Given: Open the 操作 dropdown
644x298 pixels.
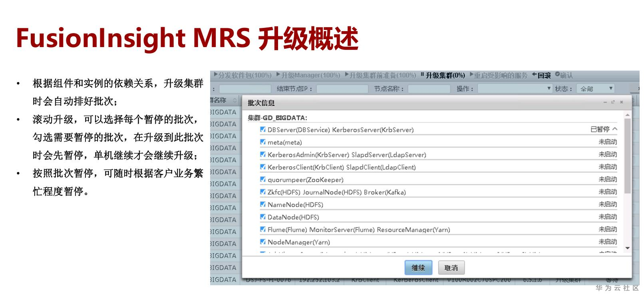Looking at the screenshot, I should coord(515,89).
